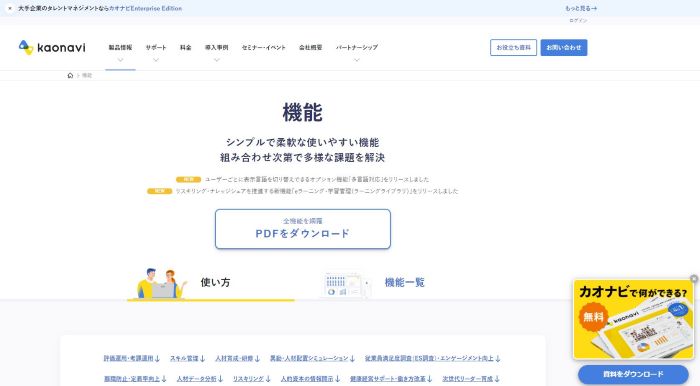Jump to リスキリング section
Viewport: 700px width, 386px height.
pos(252,378)
